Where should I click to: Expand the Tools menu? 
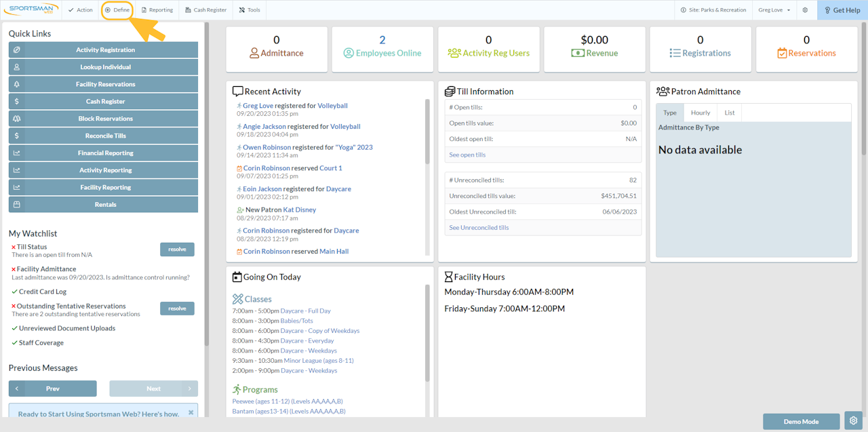click(250, 10)
